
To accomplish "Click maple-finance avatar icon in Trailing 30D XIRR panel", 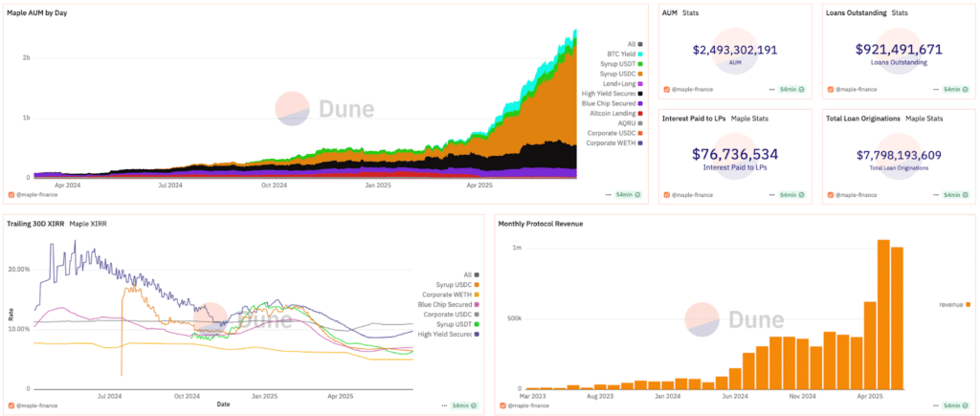I will click(11, 405).
